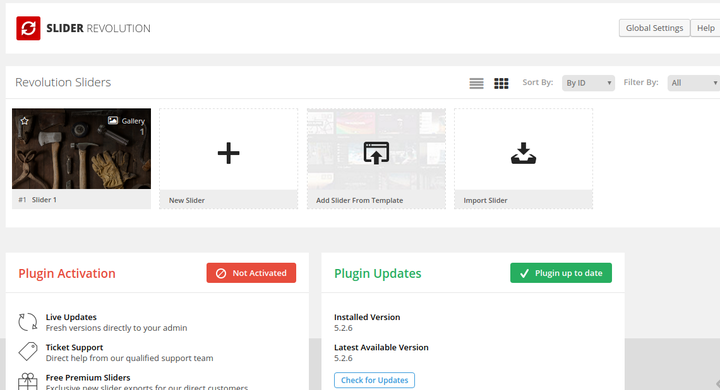This screenshot has height=390, width=720.
Task: Click the Import Slider label
Action: 485,200
